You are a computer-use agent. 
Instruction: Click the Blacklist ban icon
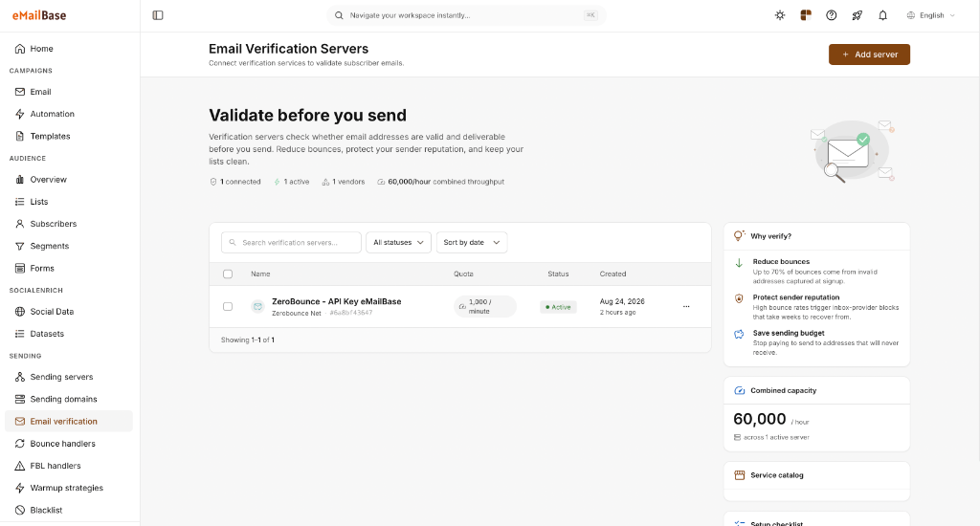point(20,510)
